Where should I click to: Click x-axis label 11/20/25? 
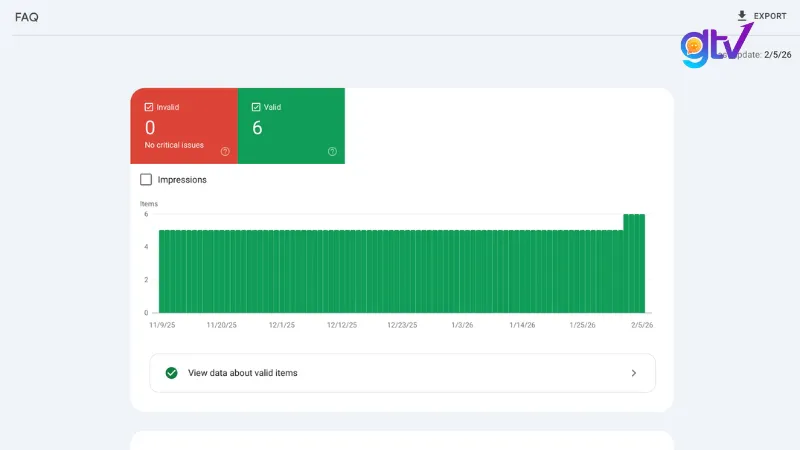click(221, 325)
